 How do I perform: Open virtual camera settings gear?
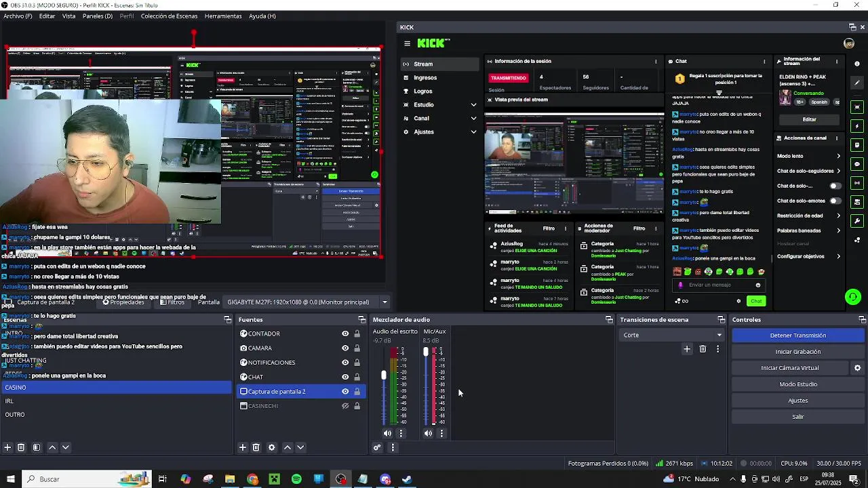click(857, 368)
